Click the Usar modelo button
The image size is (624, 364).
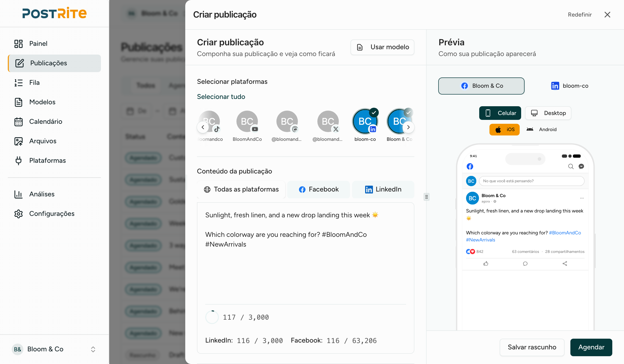(x=382, y=47)
